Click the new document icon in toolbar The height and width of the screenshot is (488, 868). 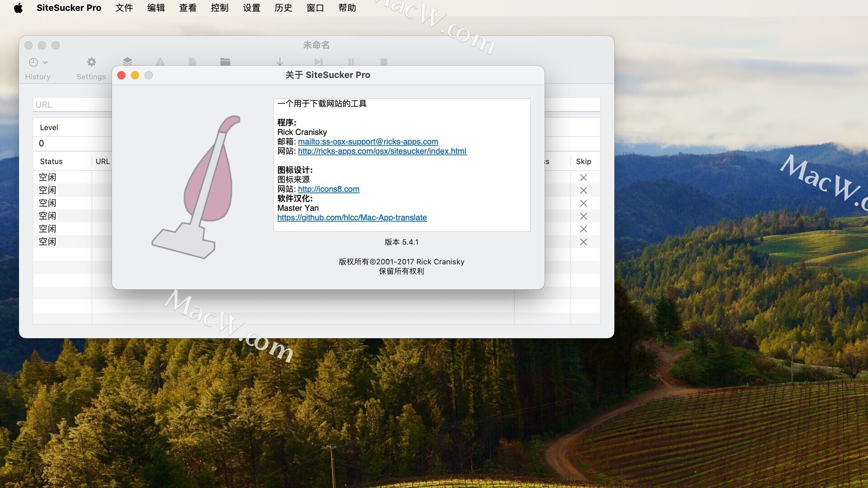[x=193, y=62]
